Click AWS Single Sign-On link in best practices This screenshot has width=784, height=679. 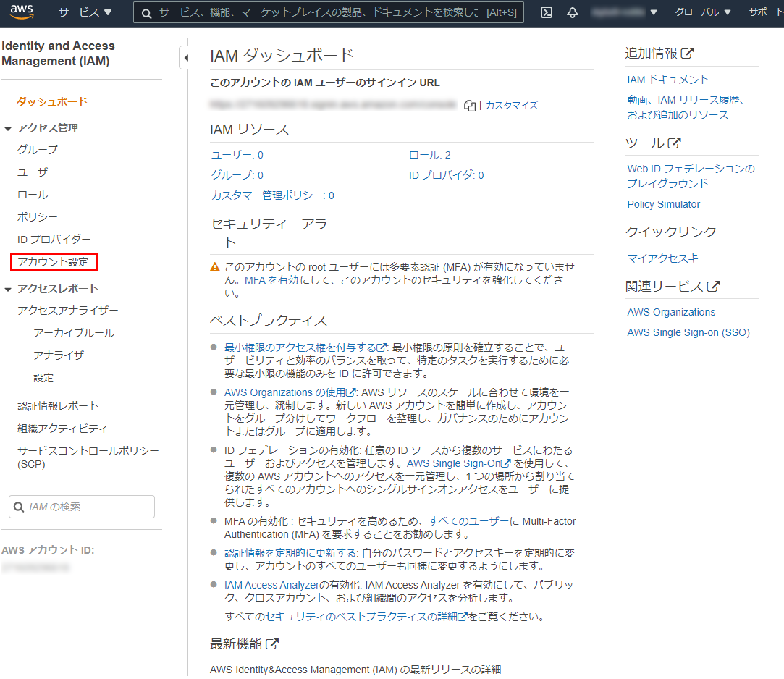point(458,463)
